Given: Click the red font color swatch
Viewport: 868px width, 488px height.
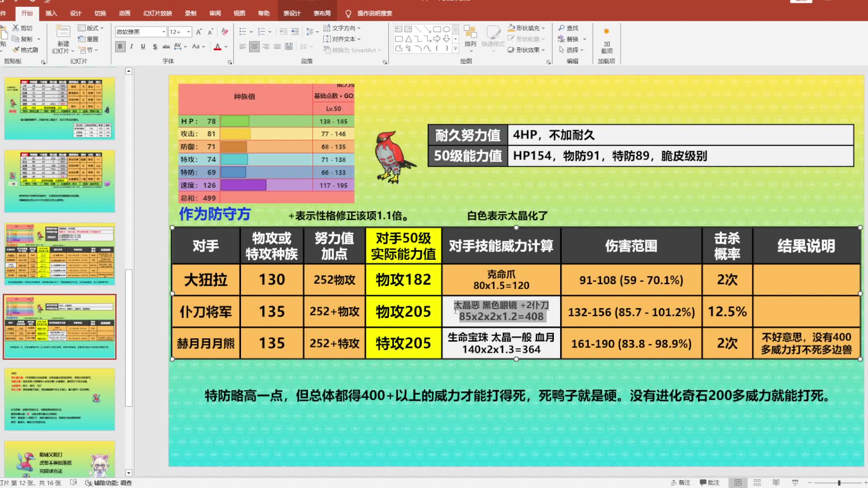Looking at the screenshot, I should click(x=217, y=47).
